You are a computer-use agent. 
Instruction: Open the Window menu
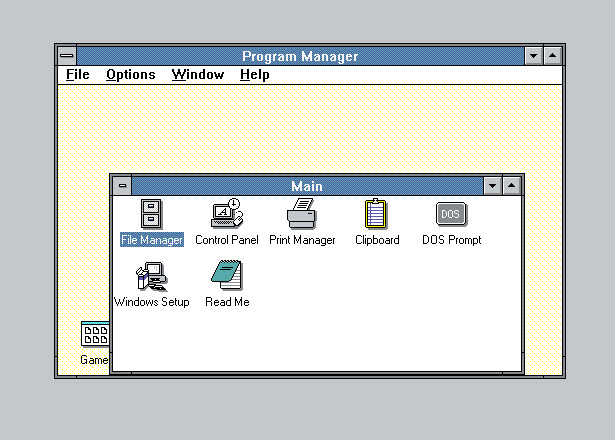pyautogui.click(x=198, y=75)
